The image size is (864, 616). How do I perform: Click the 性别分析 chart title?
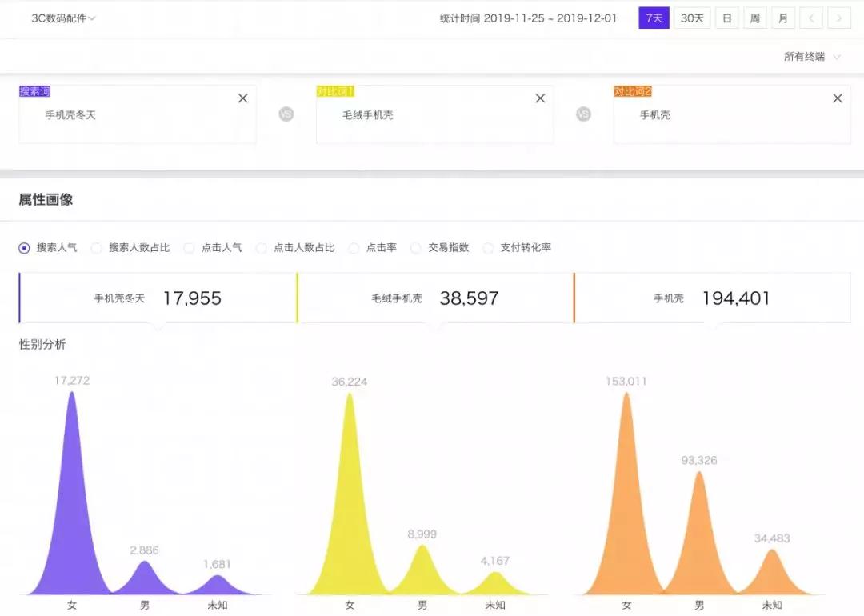(42, 344)
